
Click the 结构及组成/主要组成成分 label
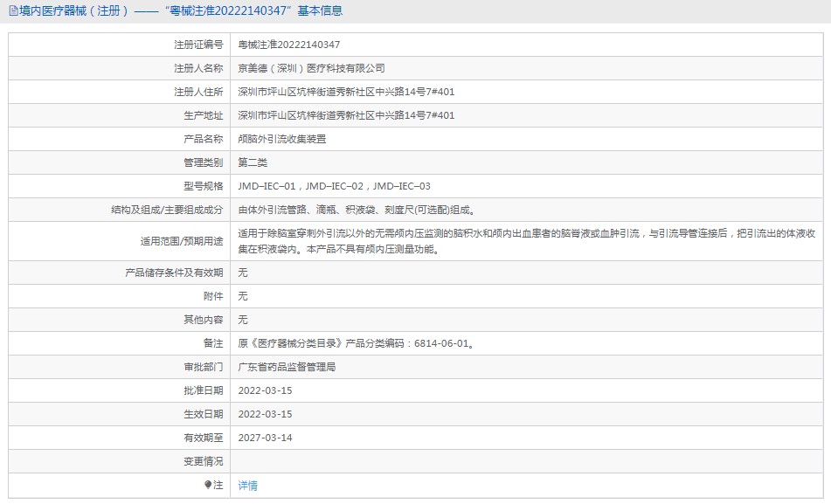[x=167, y=210]
